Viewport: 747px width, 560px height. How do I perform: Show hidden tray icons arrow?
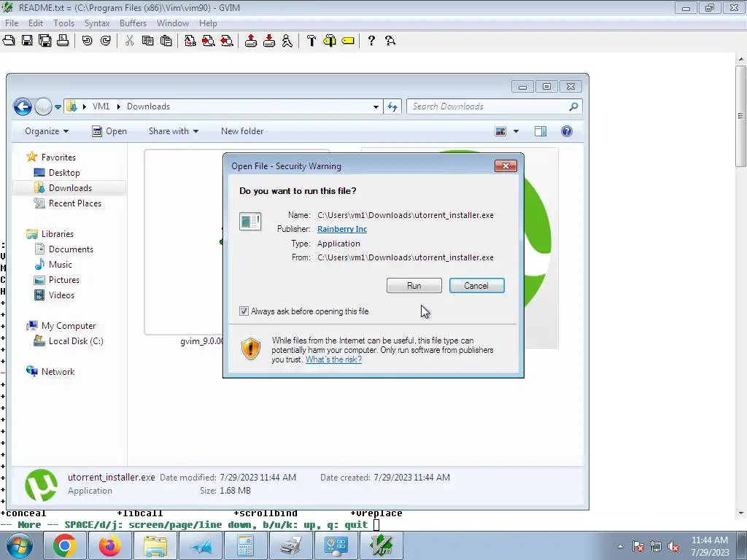coord(620,546)
